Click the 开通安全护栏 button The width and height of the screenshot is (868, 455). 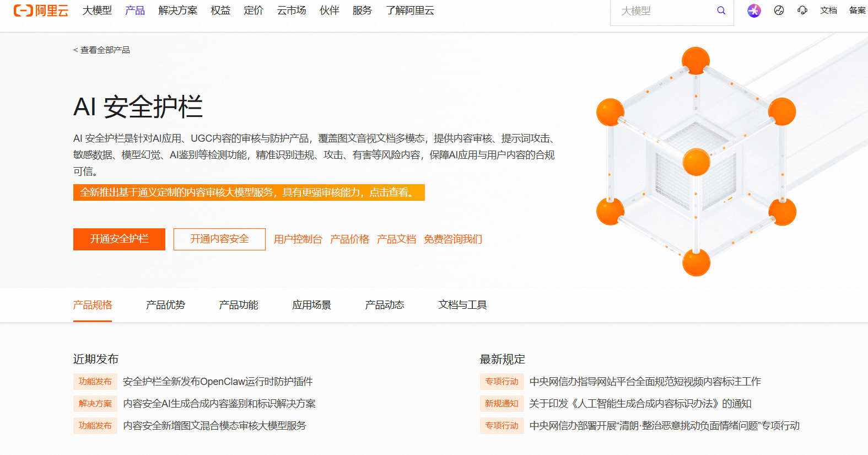coord(119,239)
